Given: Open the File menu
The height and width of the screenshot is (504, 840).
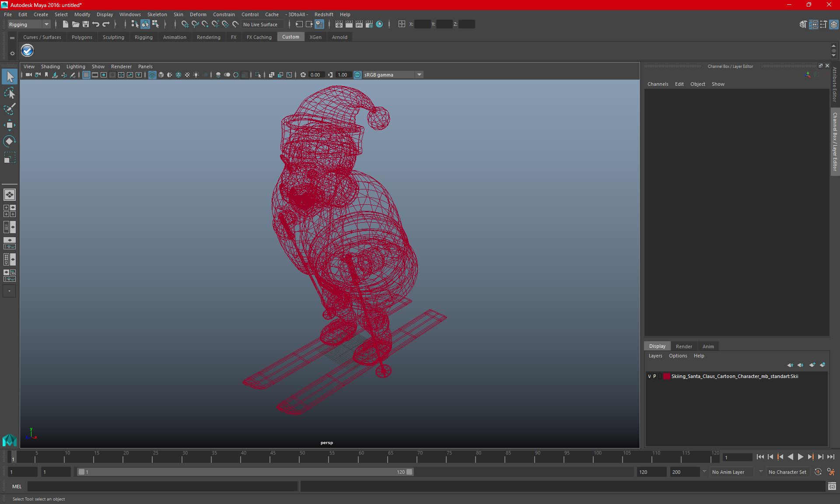Looking at the screenshot, I should pos(8,14).
